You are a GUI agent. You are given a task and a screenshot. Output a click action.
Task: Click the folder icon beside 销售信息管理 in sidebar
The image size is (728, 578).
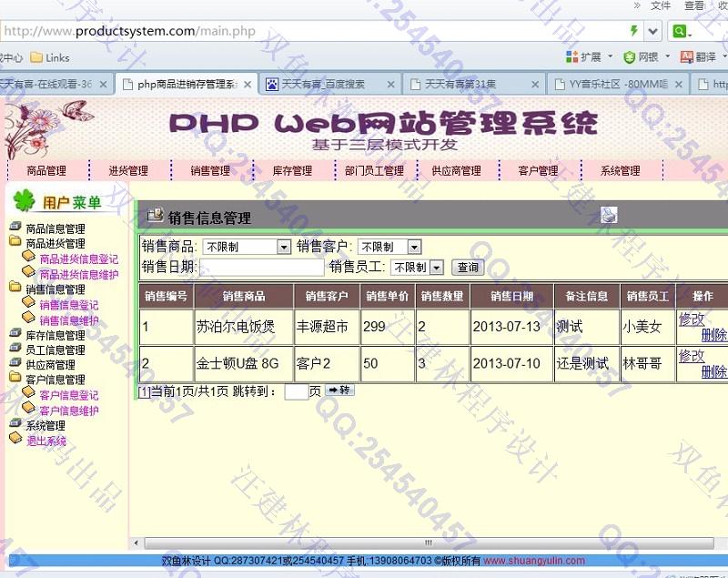pyautogui.click(x=15, y=287)
